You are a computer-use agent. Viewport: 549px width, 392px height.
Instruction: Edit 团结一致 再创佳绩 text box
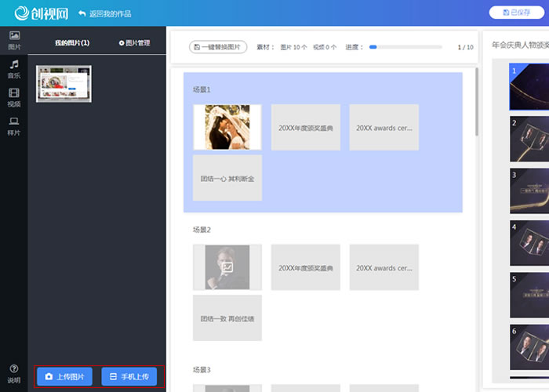pyautogui.click(x=227, y=318)
